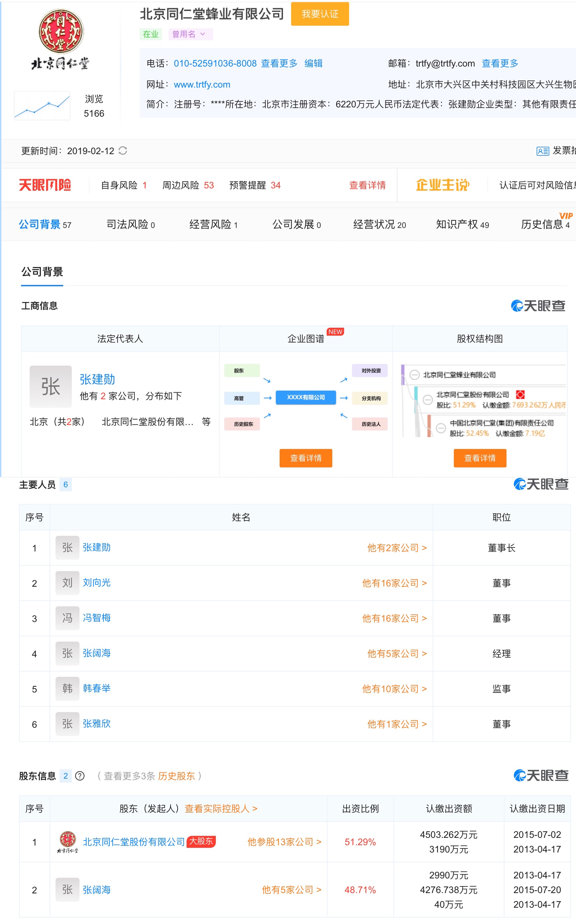
Task: Open 张建勋 in the 主要人员 table
Action: [x=97, y=547]
